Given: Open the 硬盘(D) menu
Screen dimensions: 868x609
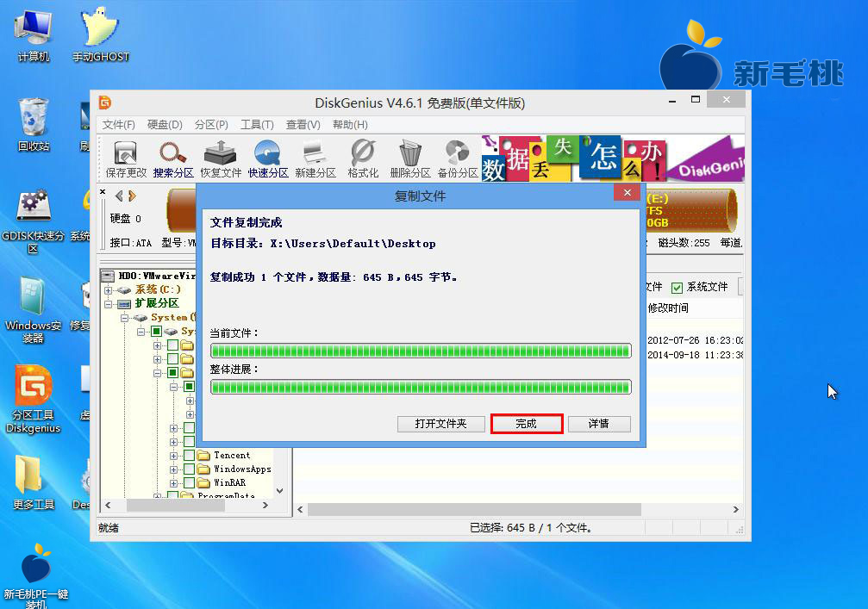Looking at the screenshot, I should pyautogui.click(x=165, y=124).
